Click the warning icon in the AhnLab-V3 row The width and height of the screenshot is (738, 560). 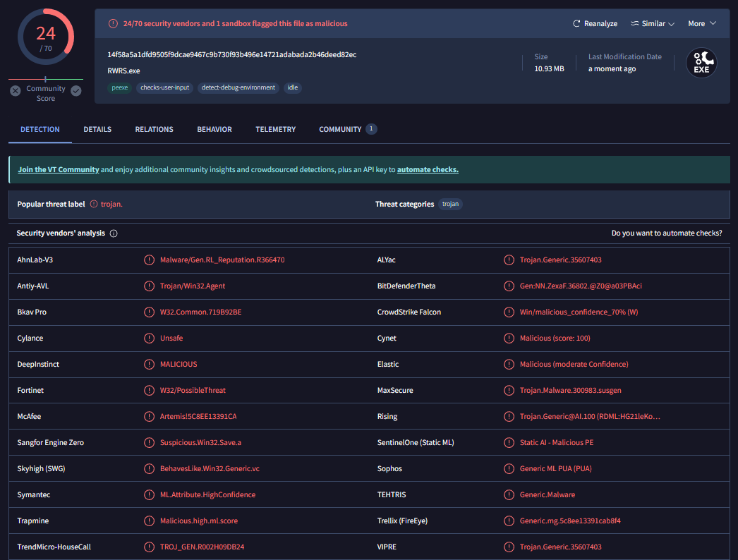point(149,260)
